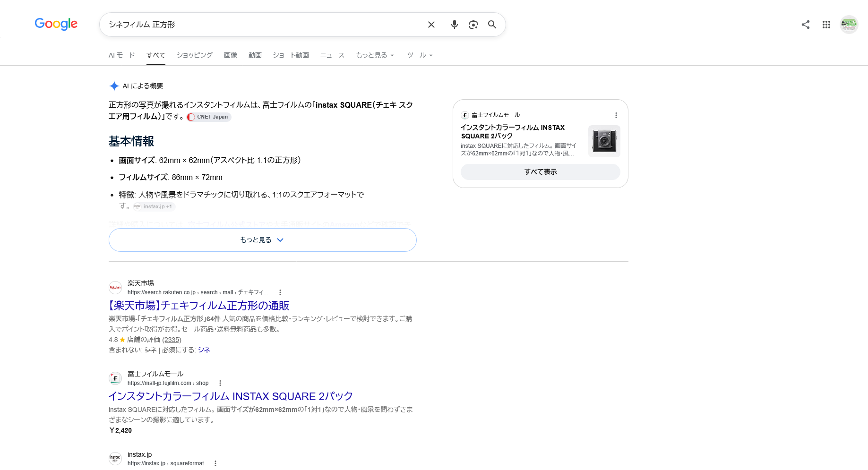The image size is (868, 470).
Task: Open three-dot menu for Rakuten result
Action: (x=280, y=292)
